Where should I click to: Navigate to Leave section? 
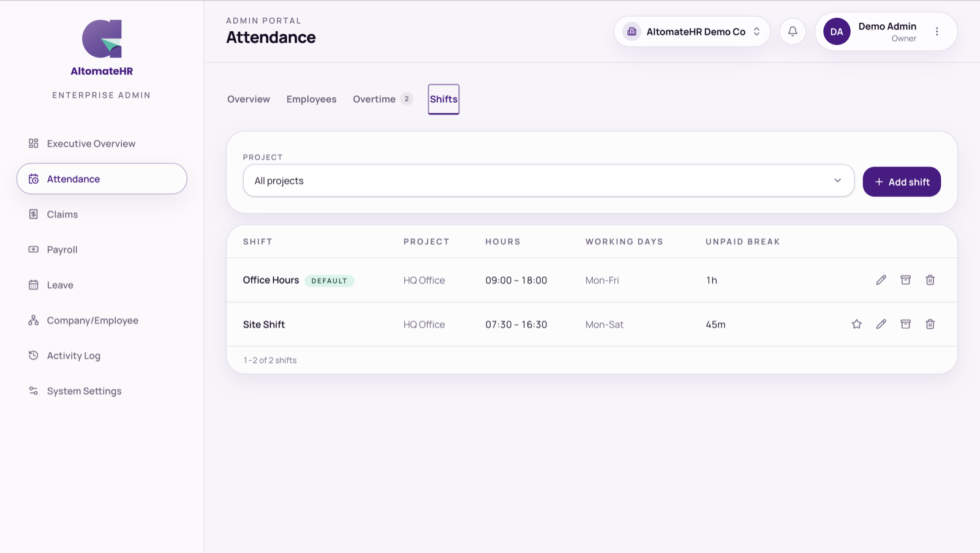[102, 285]
